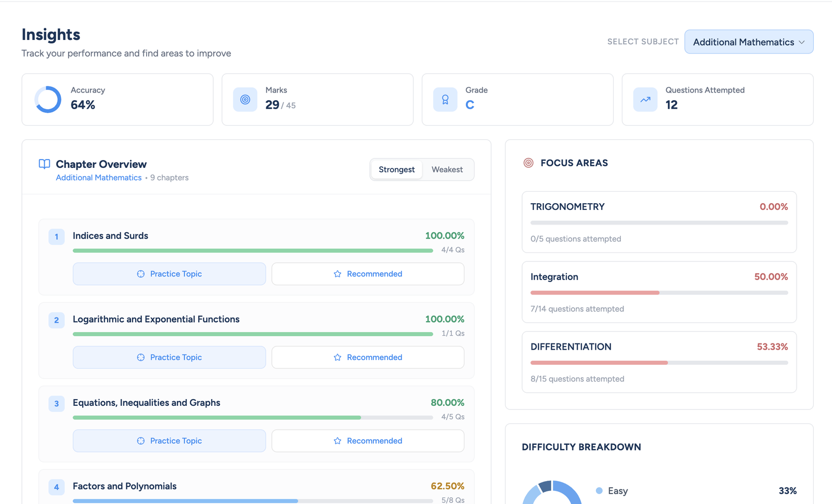Click the Easy 33% difficulty value

coord(787,490)
